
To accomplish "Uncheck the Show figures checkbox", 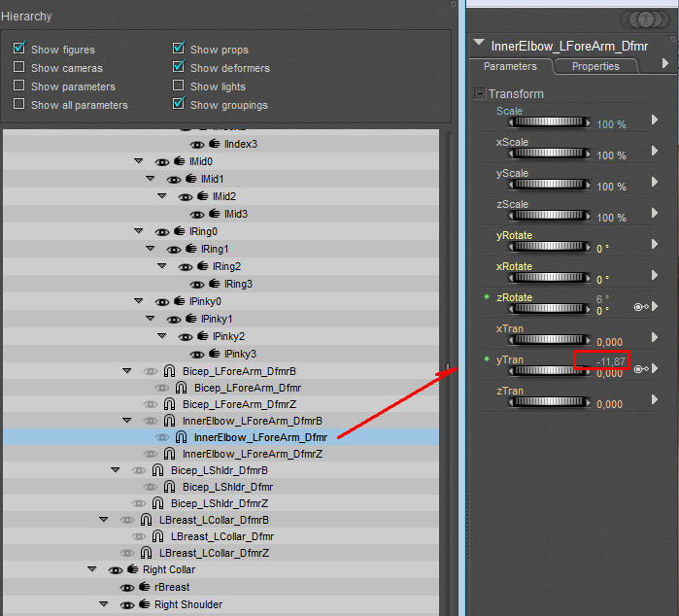I will 19,48.
